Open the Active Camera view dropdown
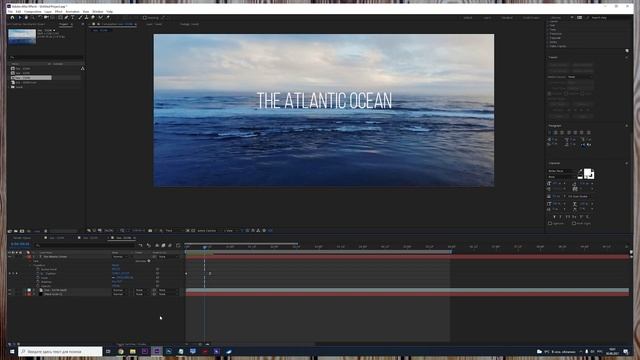The image size is (640, 360). (x=207, y=231)
